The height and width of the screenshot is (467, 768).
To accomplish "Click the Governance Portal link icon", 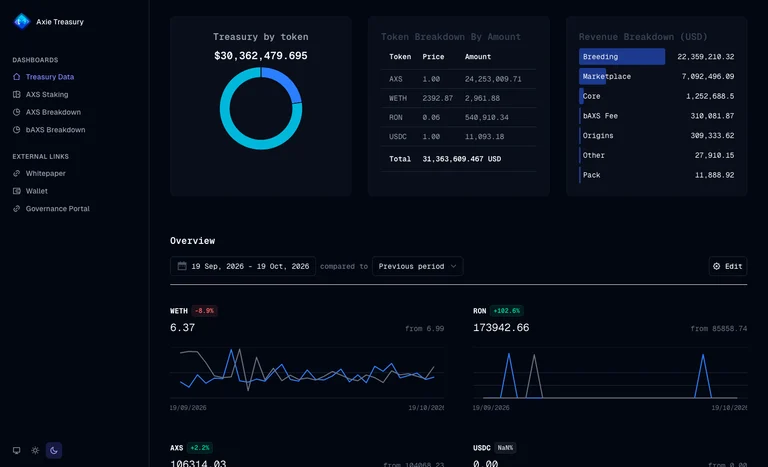I will pos(17,209).
